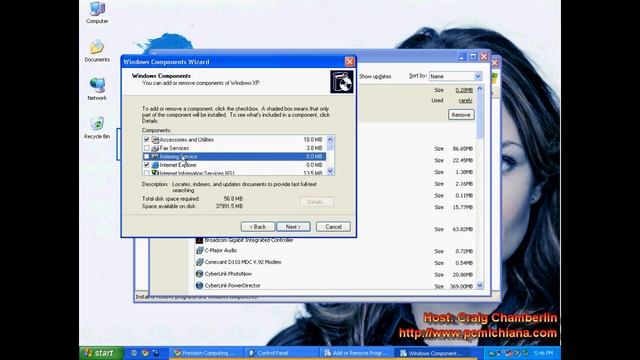Click the wizard CD box icon in header
The image size is (640, 360).
(342, 82)
